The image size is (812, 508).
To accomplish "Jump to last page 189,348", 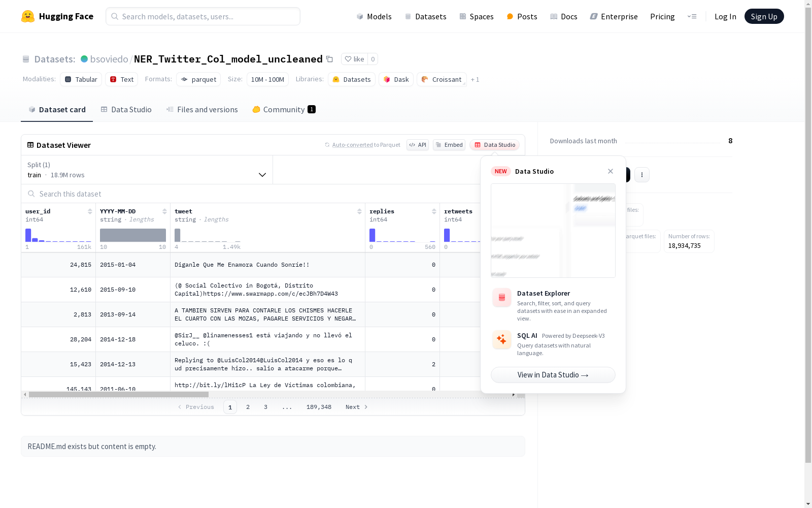I will [x=319, y=407].
